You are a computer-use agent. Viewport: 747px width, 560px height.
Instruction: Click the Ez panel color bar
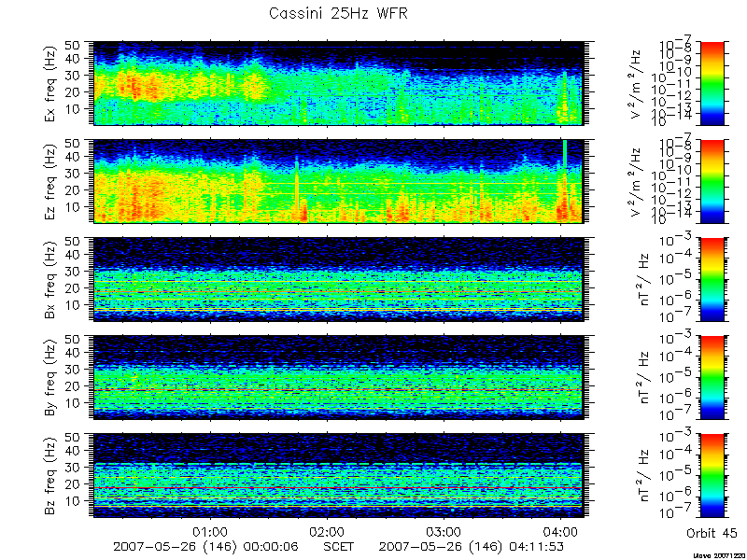coord(712,181)
